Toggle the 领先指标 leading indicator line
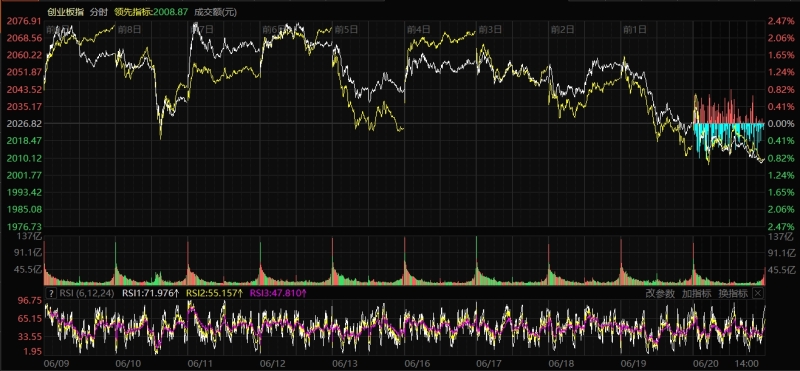Screen dimensions: 800x371 (x=152, y=12)
